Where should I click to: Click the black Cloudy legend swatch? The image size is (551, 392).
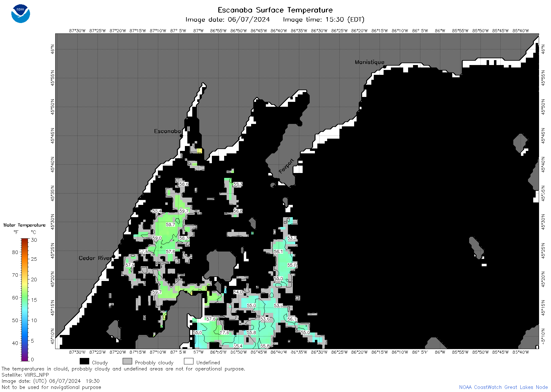point(84,361)
